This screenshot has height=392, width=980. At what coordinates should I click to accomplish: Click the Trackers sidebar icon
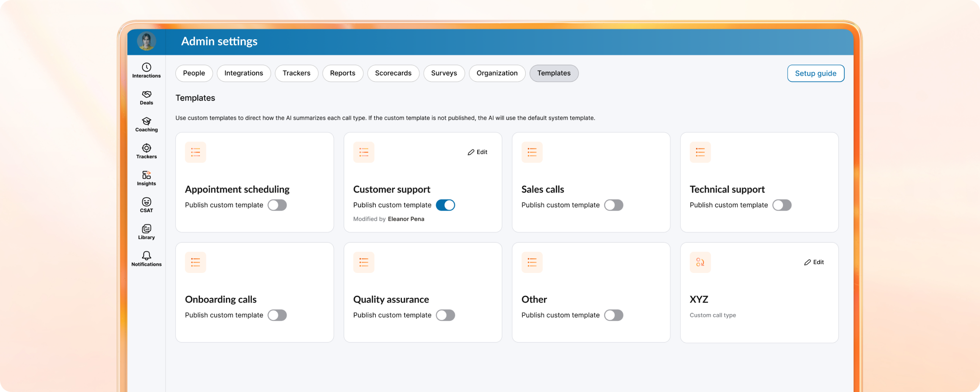(146, 151)
